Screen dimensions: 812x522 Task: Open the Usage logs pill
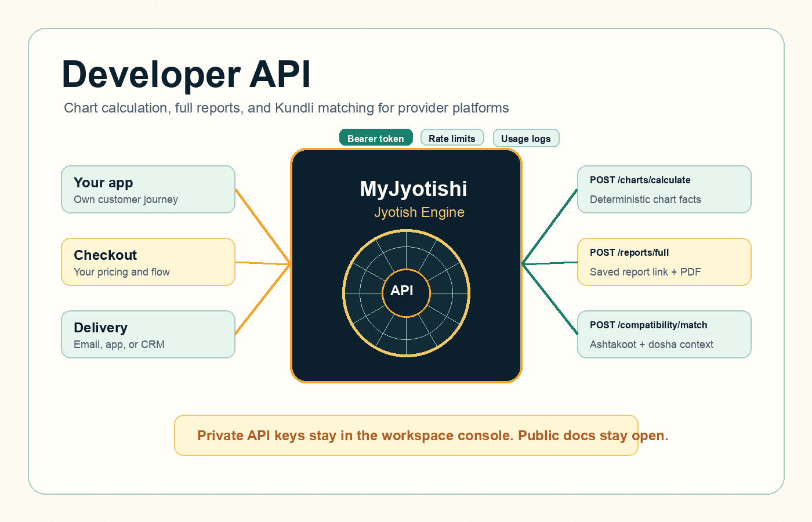(x=526, y=138)
